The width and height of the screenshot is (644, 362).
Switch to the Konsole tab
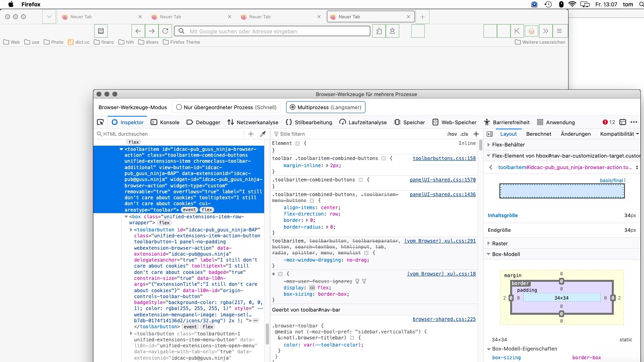(x=165, y=122)
